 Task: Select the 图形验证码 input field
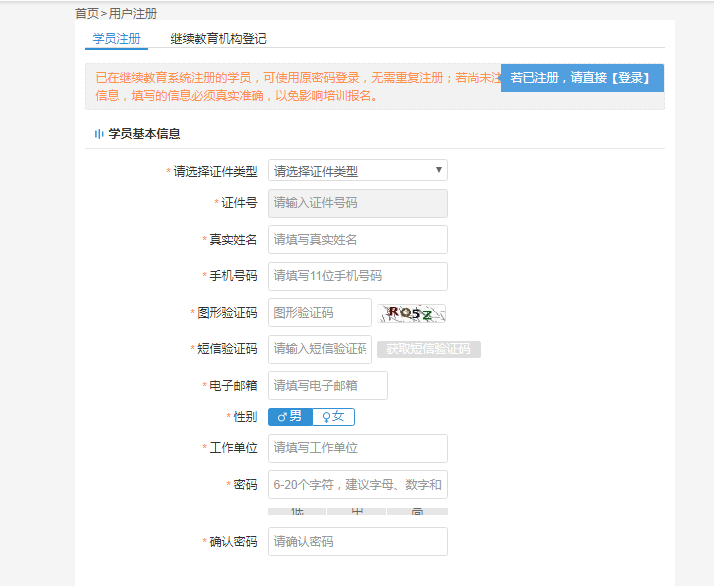(x=319, y=313)
